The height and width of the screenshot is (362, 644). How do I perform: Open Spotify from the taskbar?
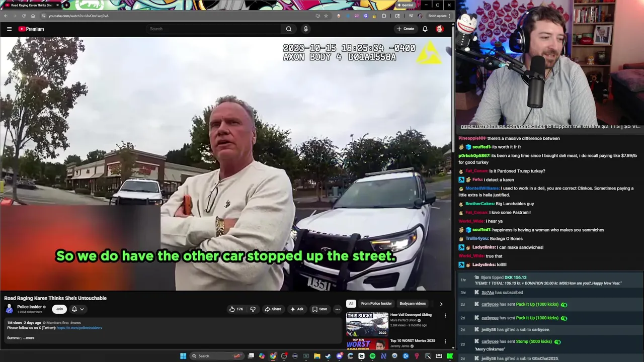372,356
